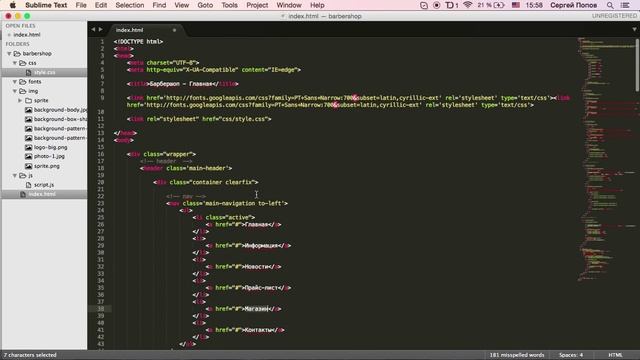Click the clock showing 15:58
This screenshot has height=360, width=640.
(534, 5)
